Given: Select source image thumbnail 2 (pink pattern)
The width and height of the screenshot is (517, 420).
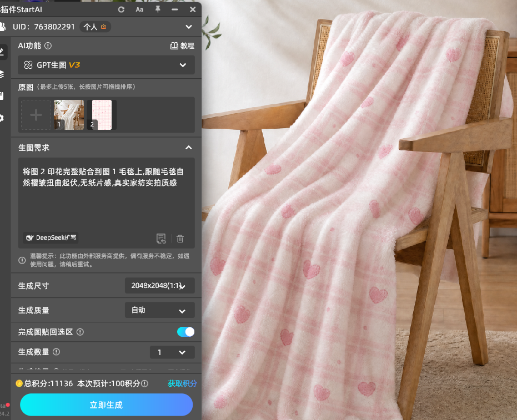Looking at the screenshot, I should 102,115.
